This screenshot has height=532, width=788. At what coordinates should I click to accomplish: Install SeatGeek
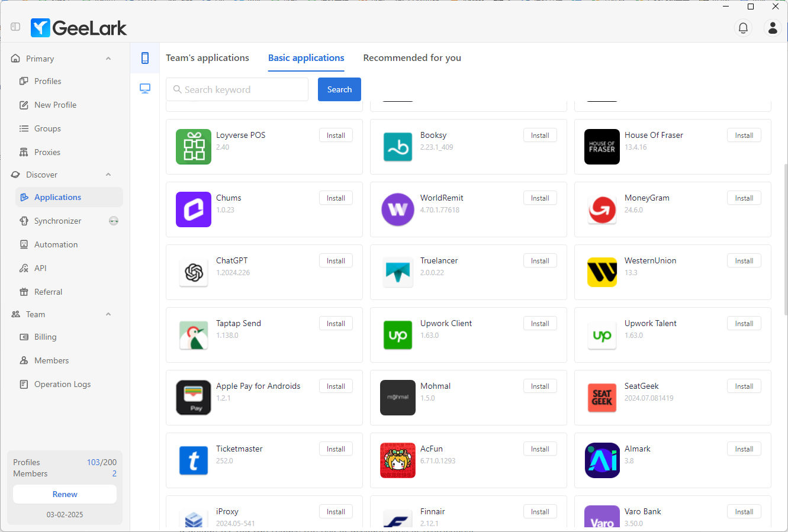tap(744, 386)
